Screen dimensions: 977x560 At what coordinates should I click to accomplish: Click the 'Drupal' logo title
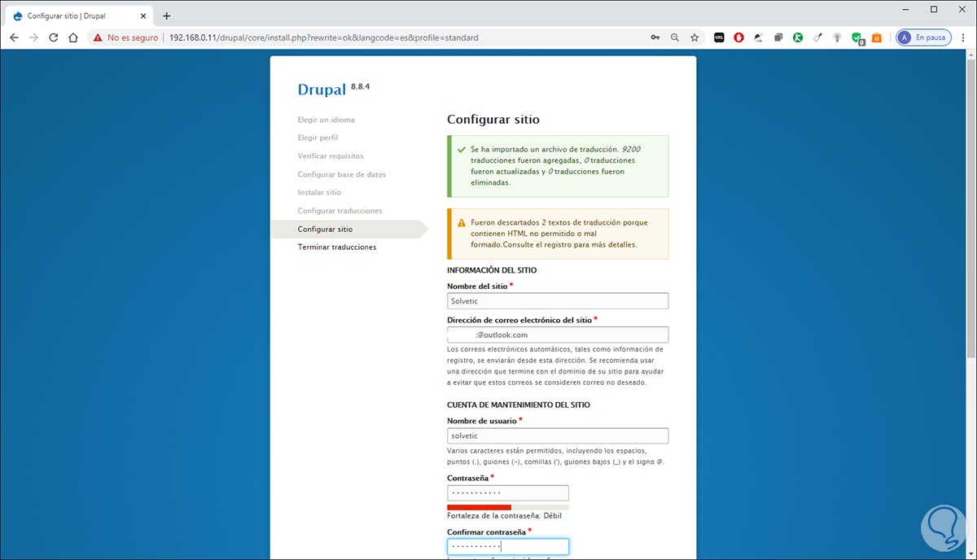click(x=321, y=89)
